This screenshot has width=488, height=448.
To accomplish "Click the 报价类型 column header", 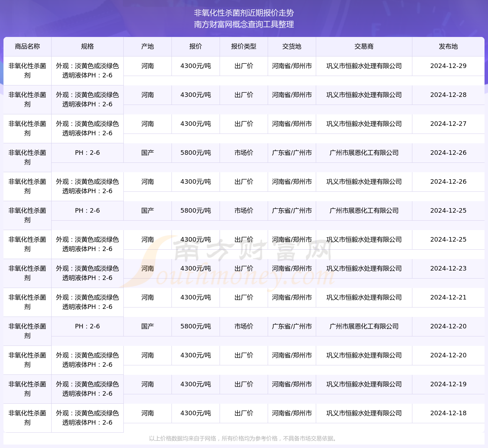I will [x=244, y=46].
